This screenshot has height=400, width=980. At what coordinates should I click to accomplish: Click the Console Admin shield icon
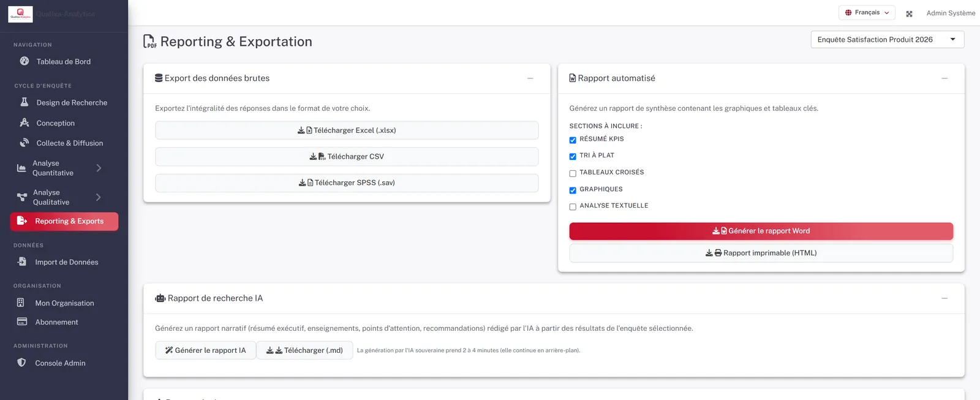21,363
